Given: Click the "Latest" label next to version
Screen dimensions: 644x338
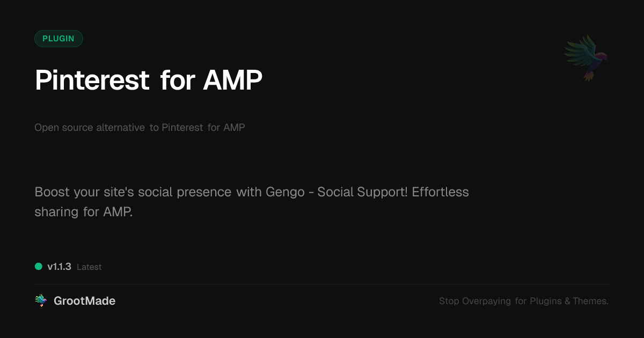Looking at the screenshot, I should [89, 267].
